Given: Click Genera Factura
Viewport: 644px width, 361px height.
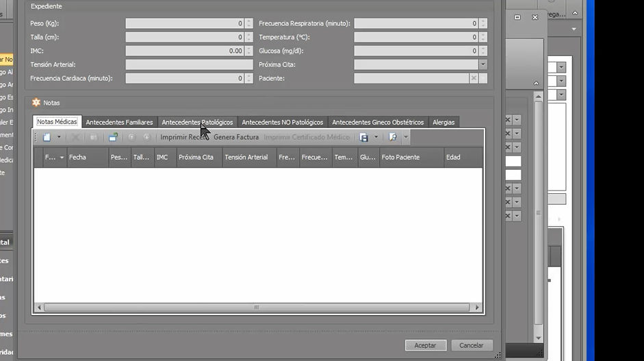Looking at the screenshot, I should [x=236, y=137].
